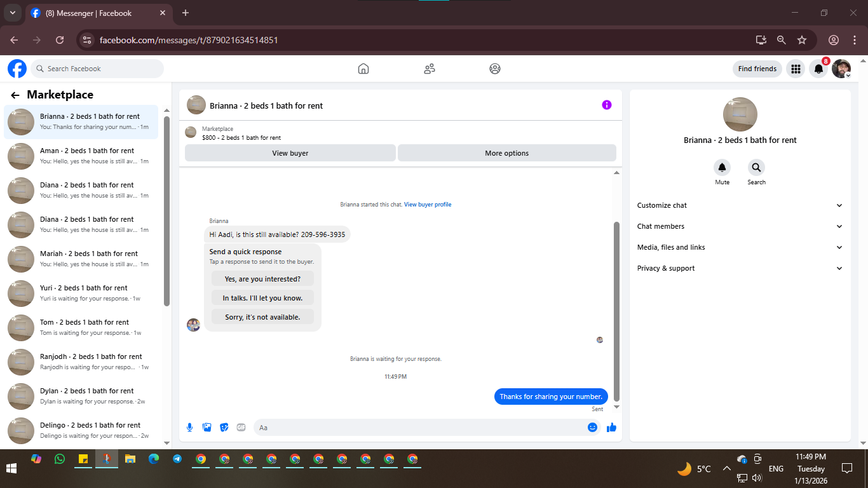Record a voice clip with microphone icon
This screenshot has height=488, width=868.
(189, 428)
